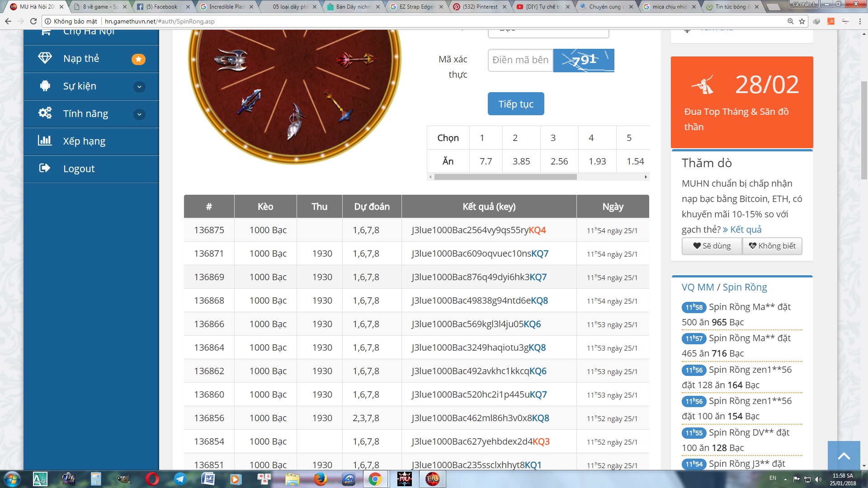Open Telegram from the taskbar
The width and height of the screenshot is (868, 488).
pos(180,479)
